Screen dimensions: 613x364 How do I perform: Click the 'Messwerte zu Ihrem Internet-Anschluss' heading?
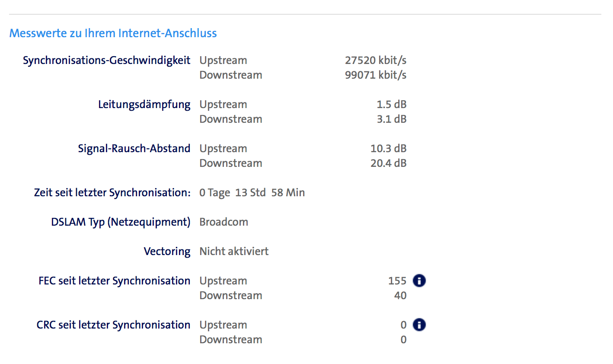point(113,33)
